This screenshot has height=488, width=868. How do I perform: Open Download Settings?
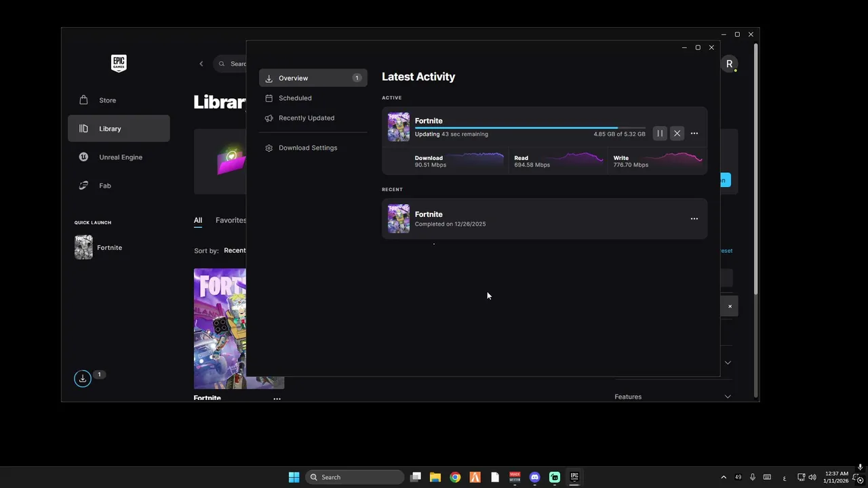pyautogui.click(x=313, y=148)
